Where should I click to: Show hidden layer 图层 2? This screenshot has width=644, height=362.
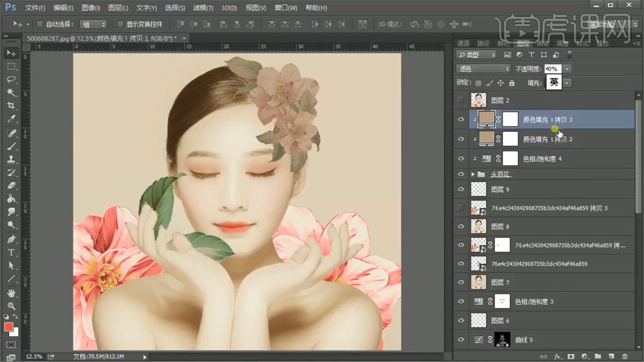tap(461, 100)
